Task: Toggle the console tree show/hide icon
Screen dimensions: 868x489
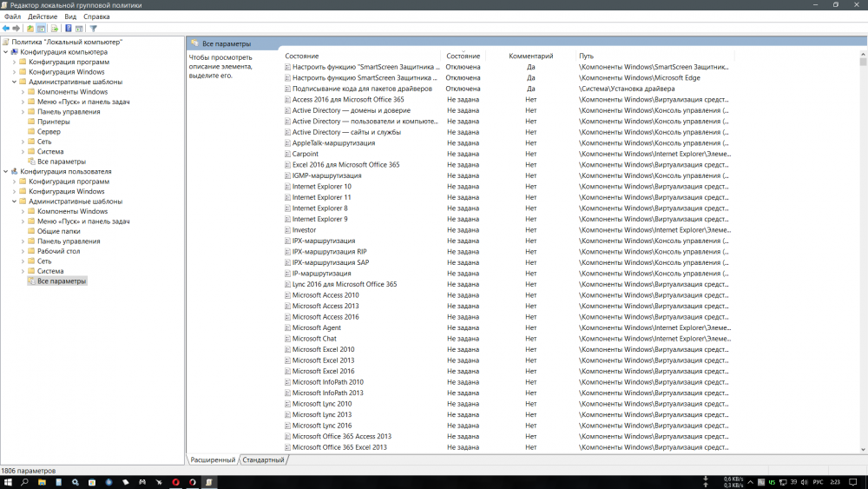Action: click(x=41, y=29)
